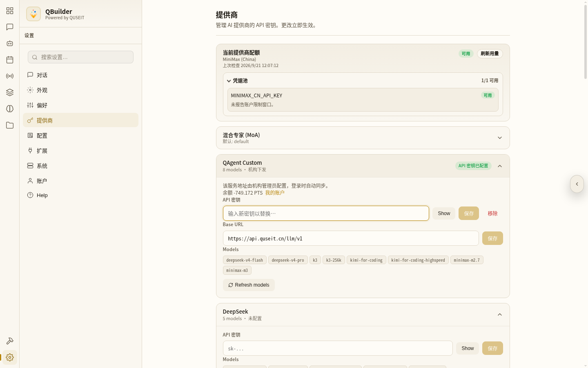Go to 外观 settings section
Image resolution: width=588 pixels, height=368 pixels.
80,90
